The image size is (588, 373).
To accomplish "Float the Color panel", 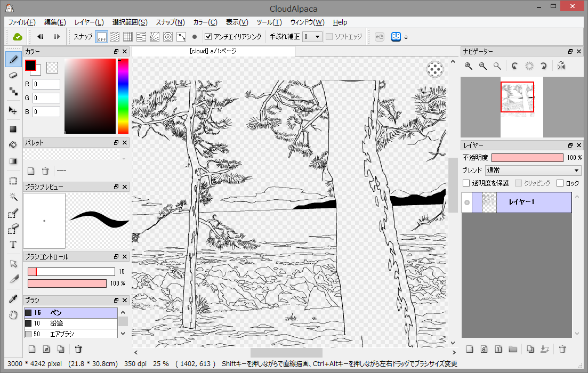I will coord(116,51).
